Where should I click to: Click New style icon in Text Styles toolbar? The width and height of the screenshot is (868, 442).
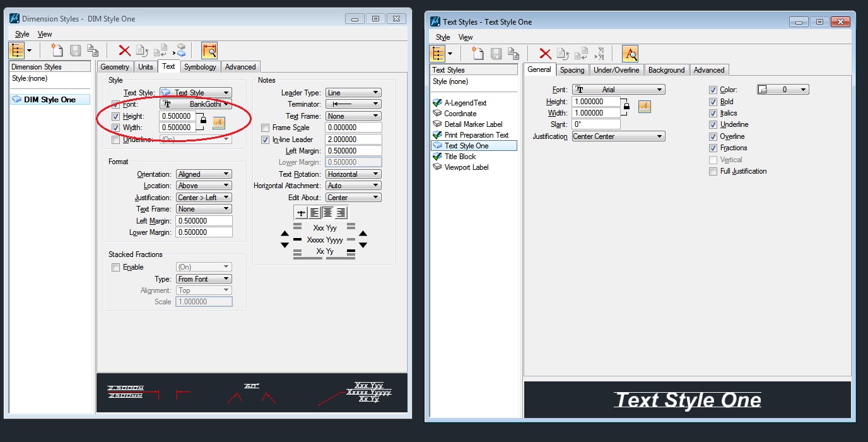[479, 54]
